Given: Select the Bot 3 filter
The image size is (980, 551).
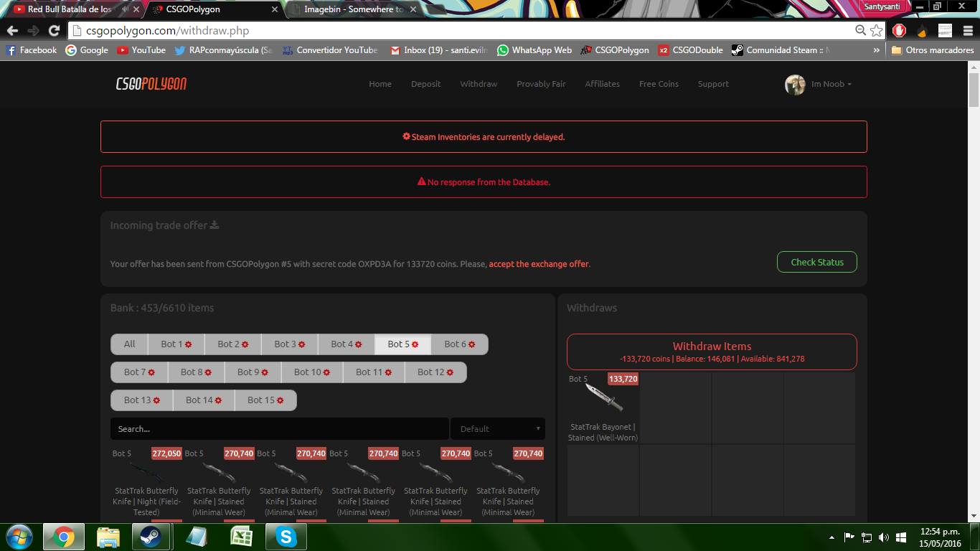Looking at the screenshot, I should point(290,344).
